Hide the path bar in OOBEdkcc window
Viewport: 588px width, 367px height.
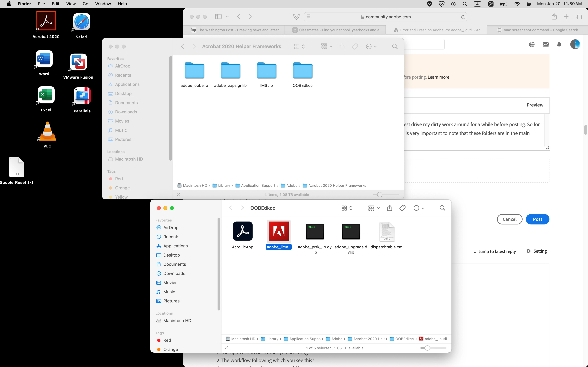[226, 348]
